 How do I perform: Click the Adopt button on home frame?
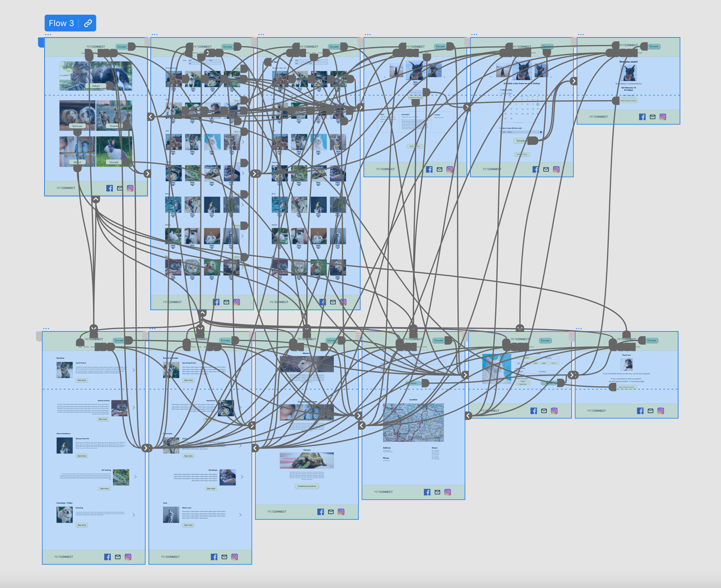click(x=96, y=86)
